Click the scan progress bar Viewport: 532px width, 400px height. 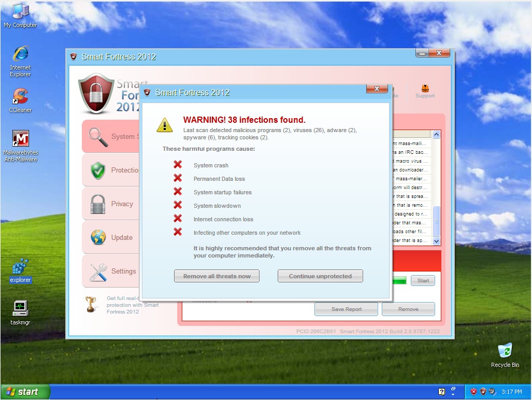pyautogui.click(x=399, y=281)
